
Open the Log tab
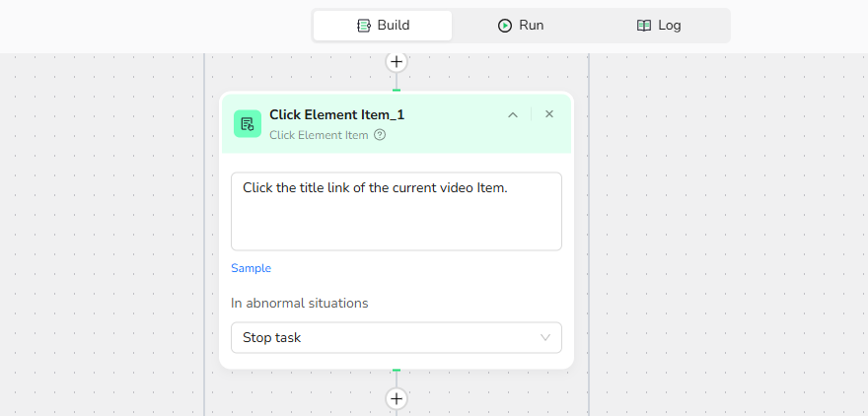(659, 26)
